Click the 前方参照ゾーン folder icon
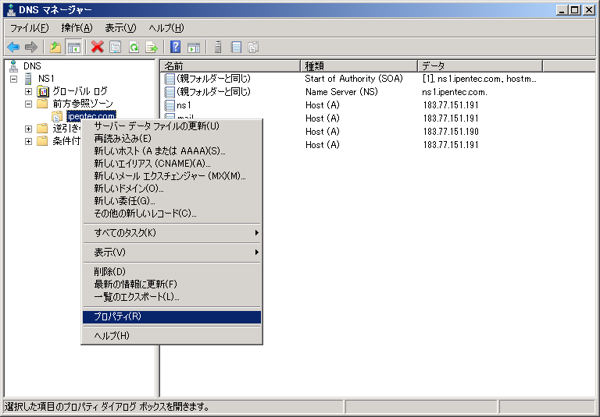The image size is (600, 417). point(42,104)
